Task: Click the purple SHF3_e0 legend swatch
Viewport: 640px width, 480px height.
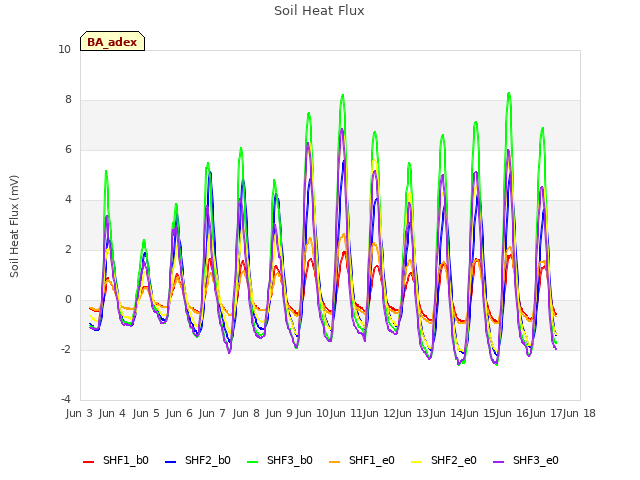Action: click(x=499, y=462)
